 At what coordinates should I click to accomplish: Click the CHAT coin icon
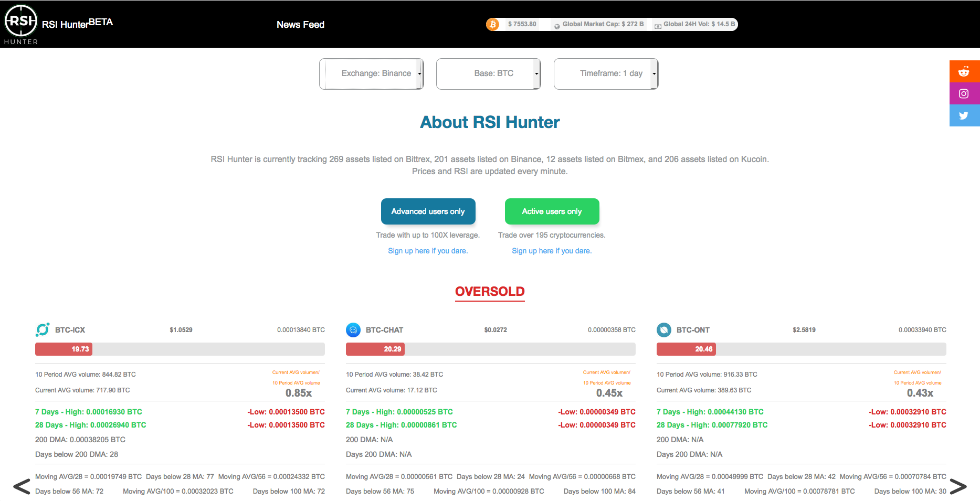click(x=353, y=330)
